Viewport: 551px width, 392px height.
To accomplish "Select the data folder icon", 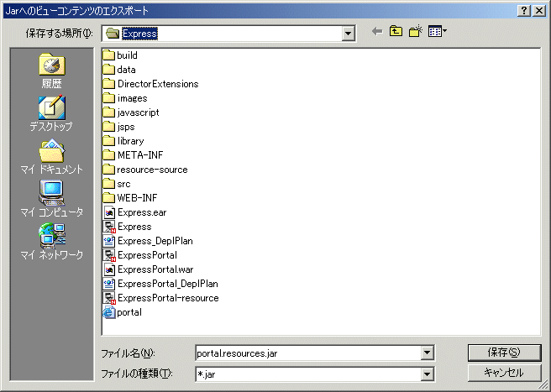I will tap(109, 70).
